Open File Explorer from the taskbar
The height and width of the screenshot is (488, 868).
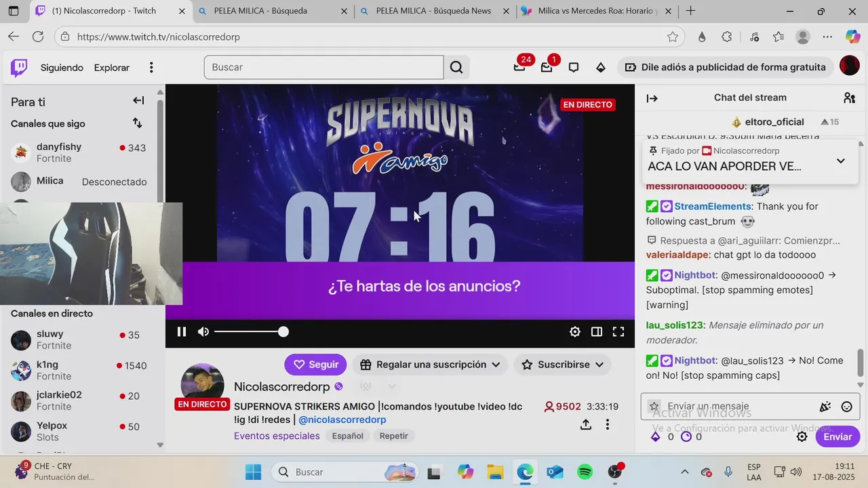tap(494, 472)
